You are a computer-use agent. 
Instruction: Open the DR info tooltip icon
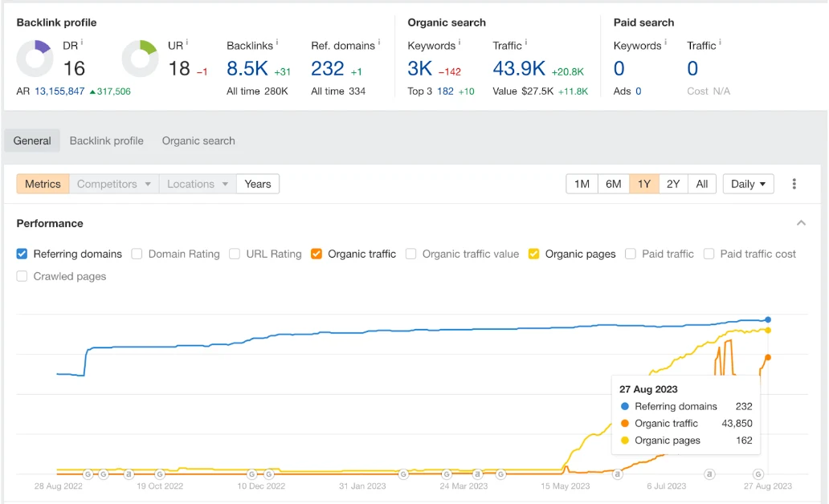click(83, 43)
